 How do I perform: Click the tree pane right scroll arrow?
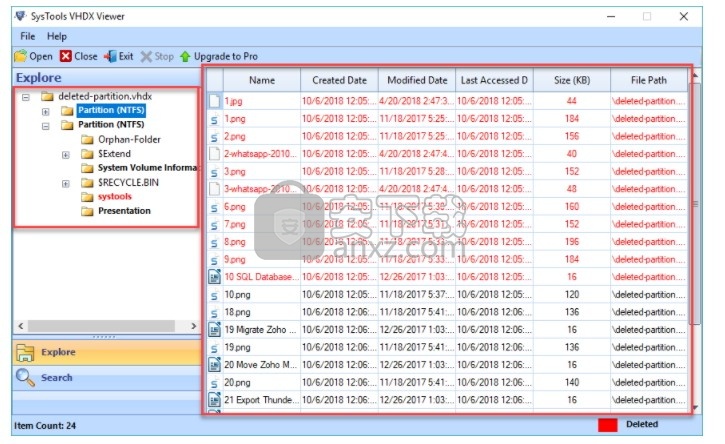coord(194,326)
